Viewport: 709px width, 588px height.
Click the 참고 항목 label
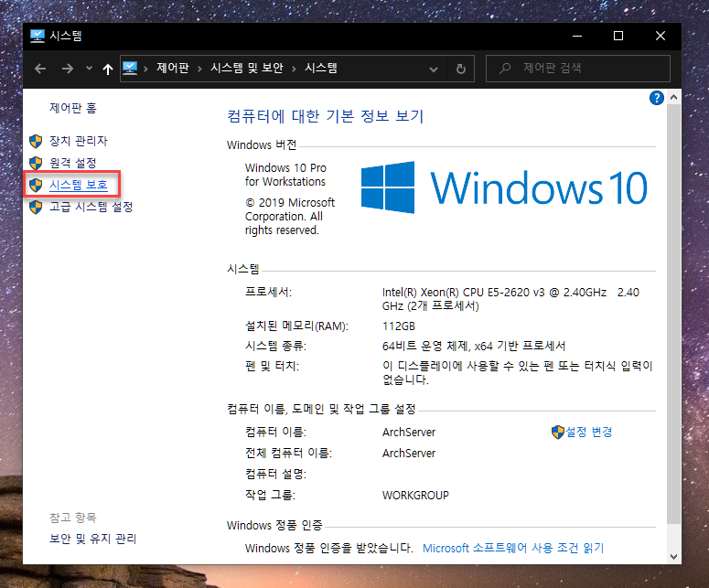[x=73, y=518]
